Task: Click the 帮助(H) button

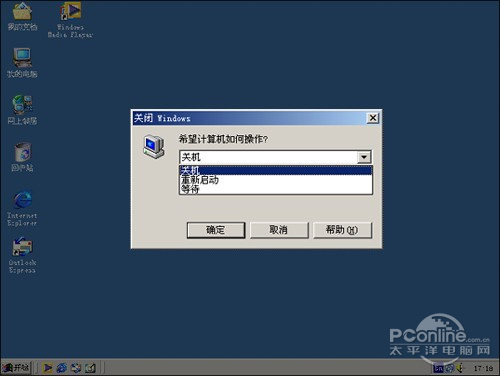Action: pyautogui.click(x=342, y=230)
